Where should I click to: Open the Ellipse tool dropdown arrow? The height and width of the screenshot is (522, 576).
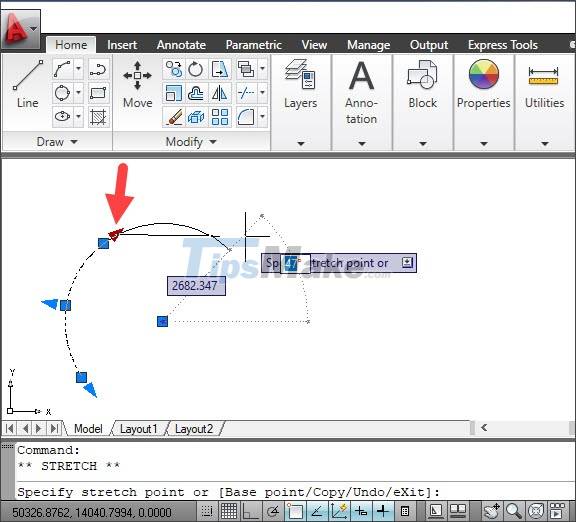(78, 116)
